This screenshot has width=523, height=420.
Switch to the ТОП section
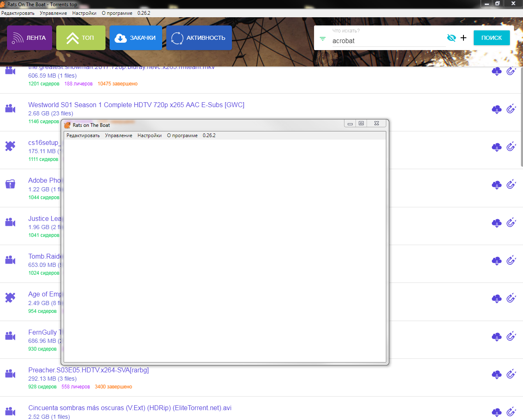[x=81, y=38]
